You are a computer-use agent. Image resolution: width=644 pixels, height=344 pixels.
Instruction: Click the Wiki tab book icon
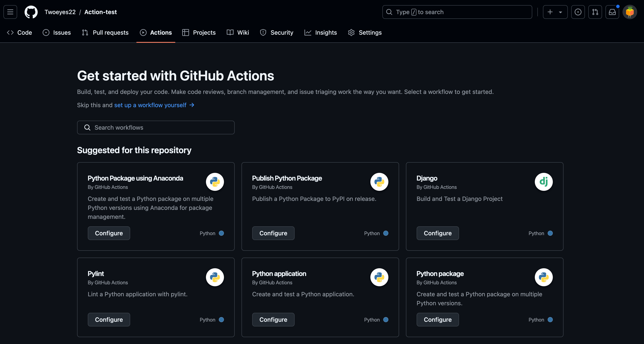(230, 33)
